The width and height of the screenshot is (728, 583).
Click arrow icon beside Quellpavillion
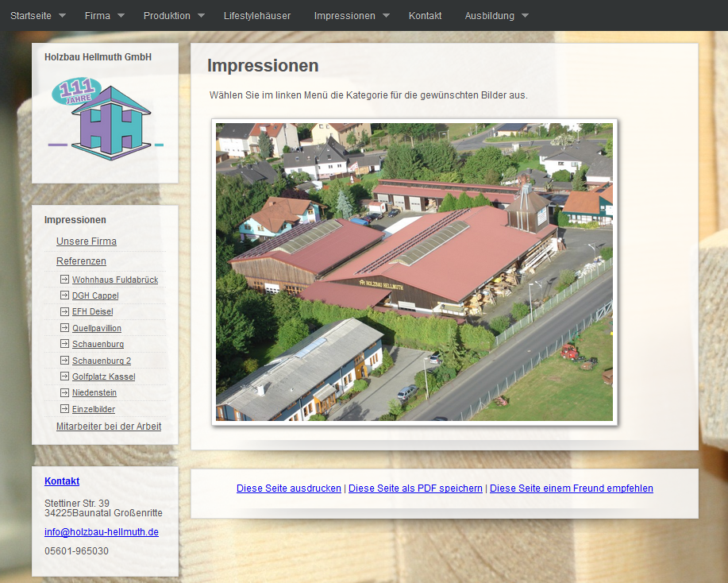(64, 327)
